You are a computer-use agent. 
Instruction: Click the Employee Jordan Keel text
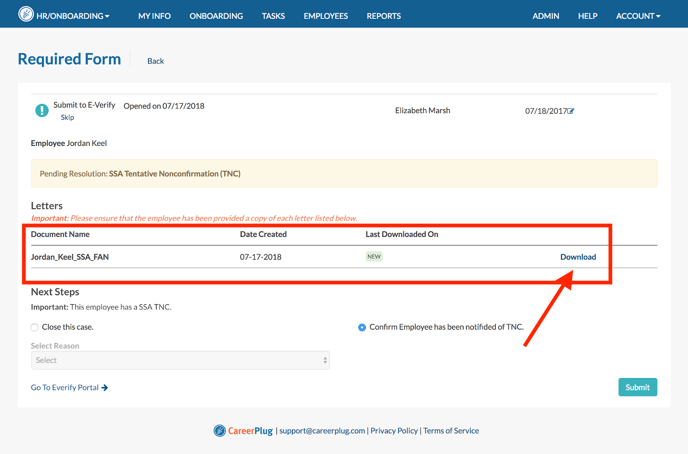[x=69, y=143]
